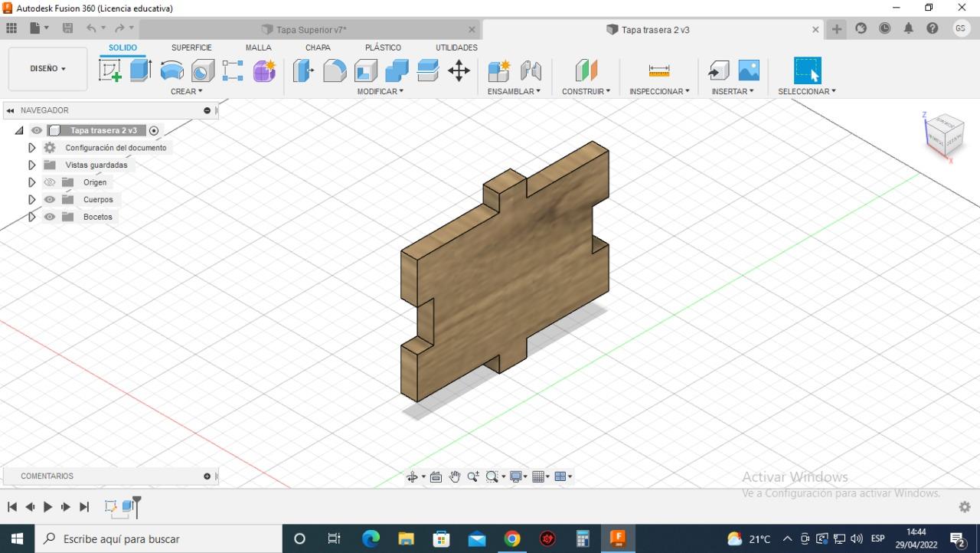Select the Fillet tool in Modificar
The image size is (980, 553).
[x=335, y=70]
